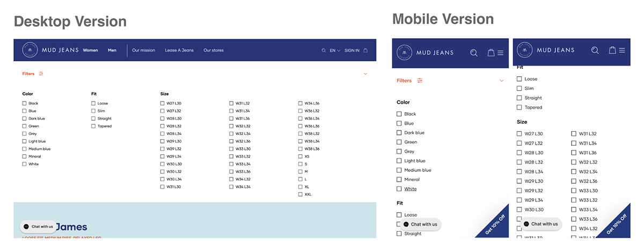Open the shopping bag in second mobile screen
Image resolution: width=644 pixels, height=252 pixels.
[612, 50]
